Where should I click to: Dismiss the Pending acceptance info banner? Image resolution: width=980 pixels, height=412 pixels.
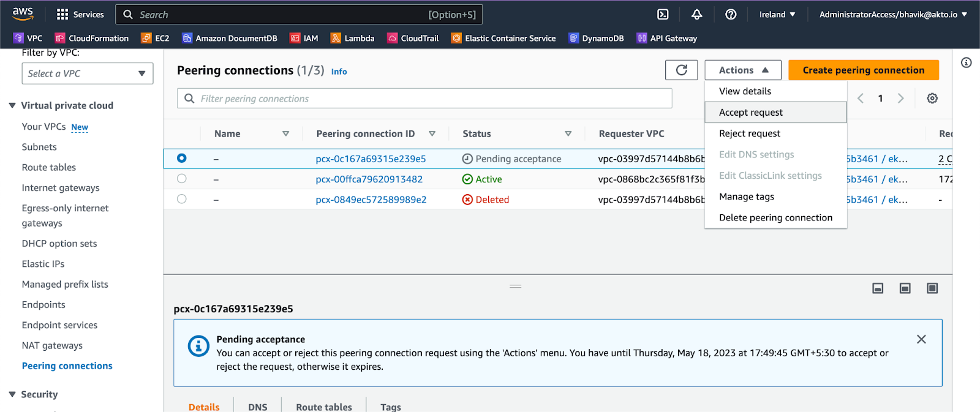pos(921,339)
